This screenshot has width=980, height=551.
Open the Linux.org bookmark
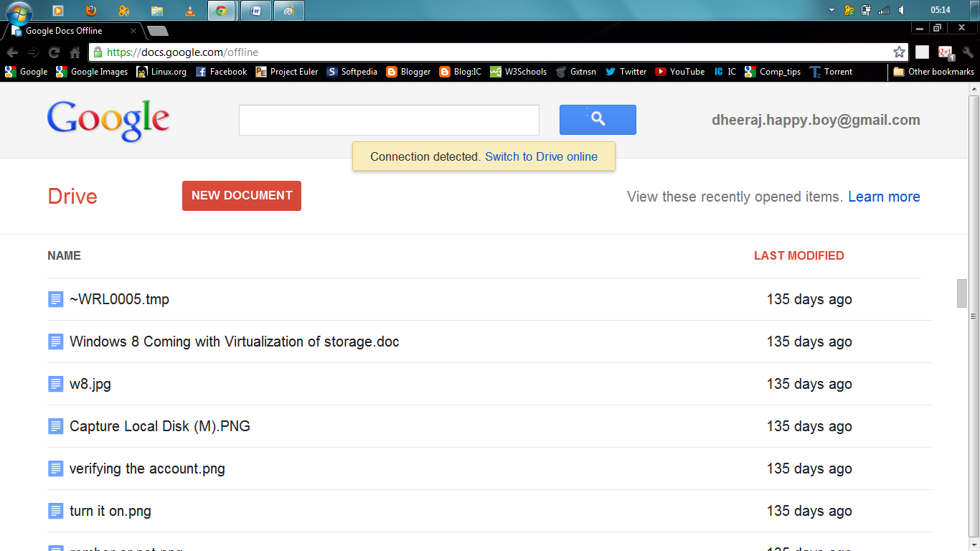pos(161,72)
